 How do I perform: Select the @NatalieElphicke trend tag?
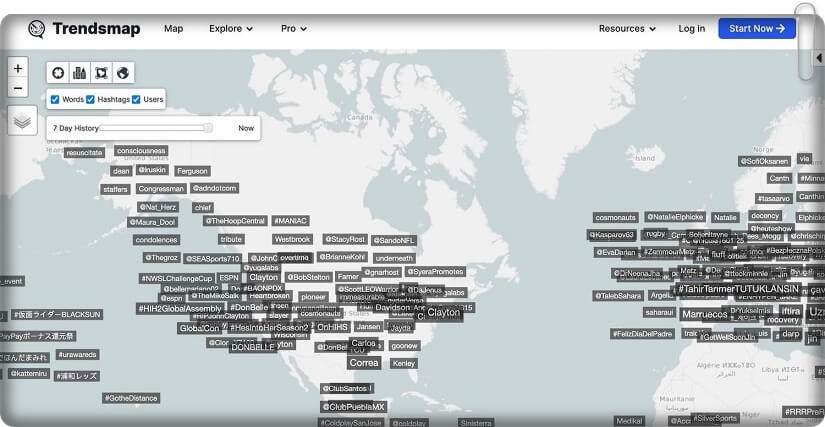click(675, 217)
